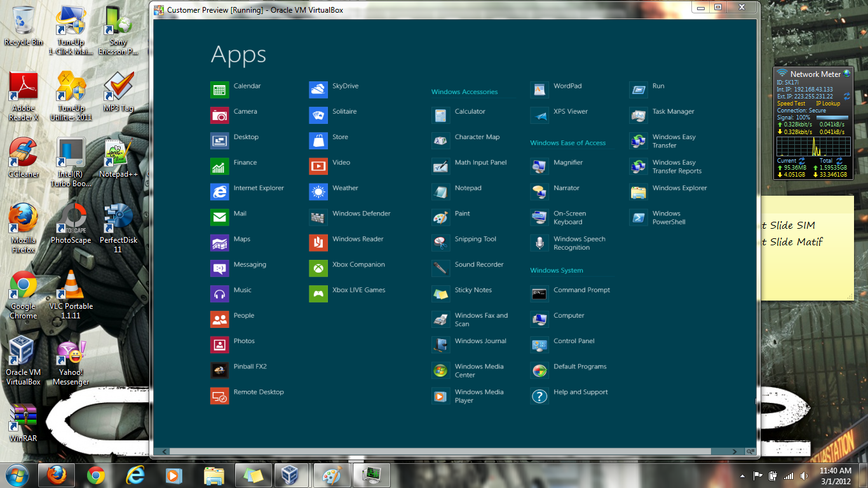Open the People app icon
This screenshot has height=488, width=868.
[220, 320]
